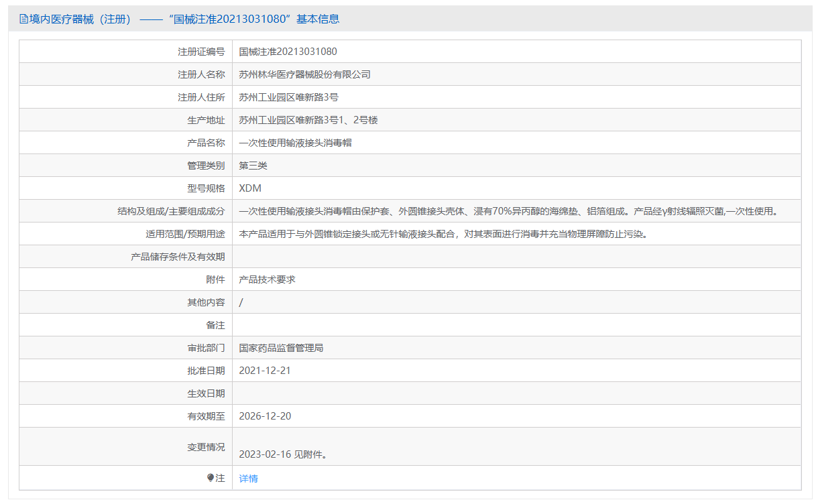This screenshot has width=816, height=504.
Task: Click the 产品储存条件及有效期 label
Action: pyautogui.click(x=178, y=257)
